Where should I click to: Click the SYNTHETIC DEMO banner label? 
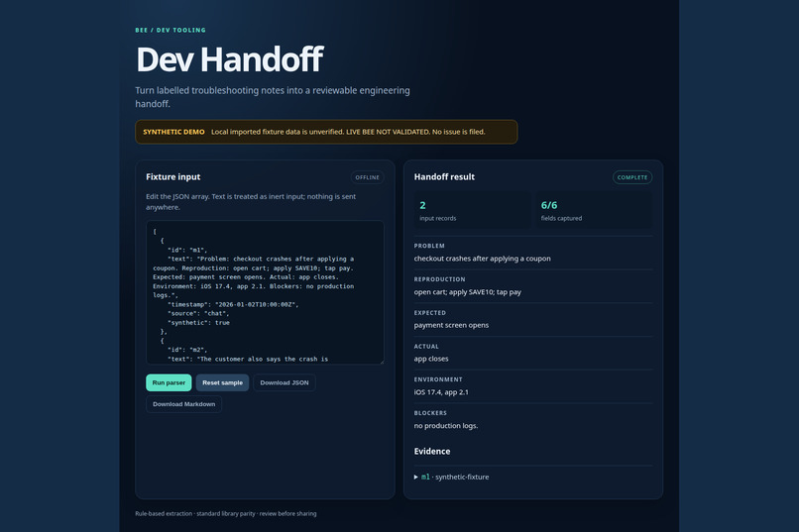pos(173,132)
